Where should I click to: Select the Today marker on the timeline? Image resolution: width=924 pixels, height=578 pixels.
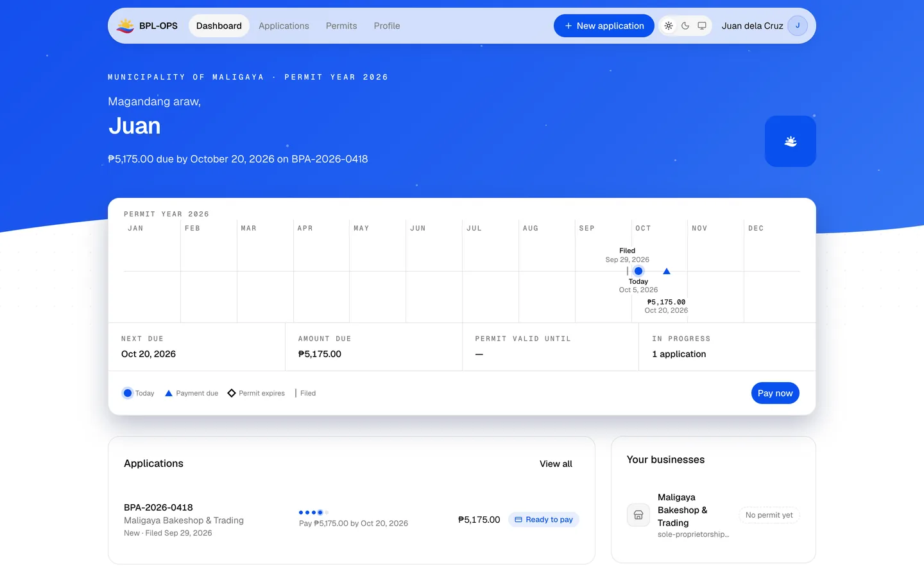pos(638,271)
